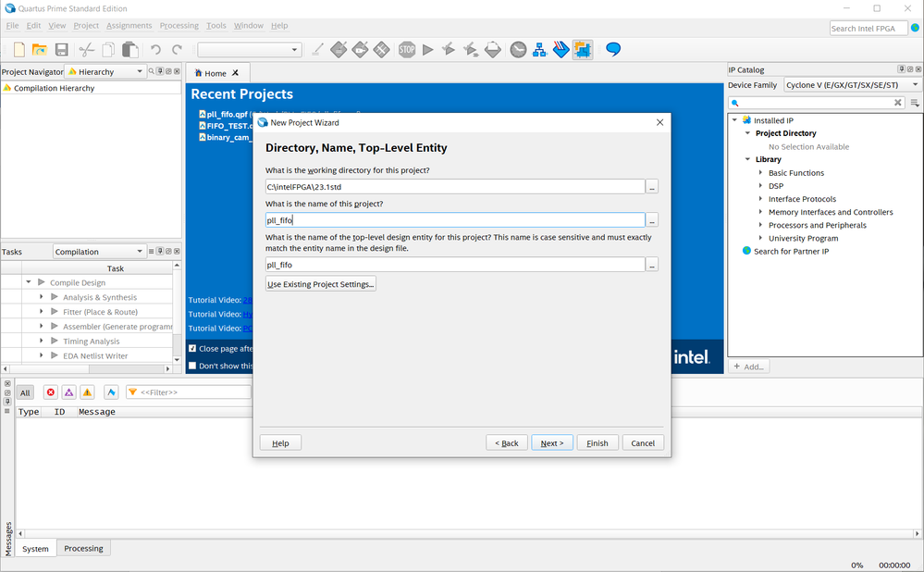Select the All messages filter toggle
924x572 pixels.
point(25,392)
